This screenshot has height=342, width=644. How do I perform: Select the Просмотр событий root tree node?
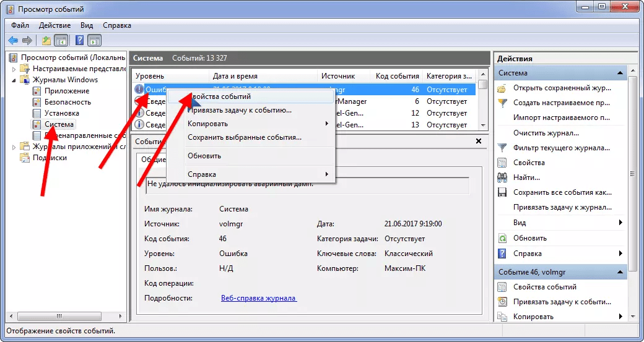(x=72, y=58)
